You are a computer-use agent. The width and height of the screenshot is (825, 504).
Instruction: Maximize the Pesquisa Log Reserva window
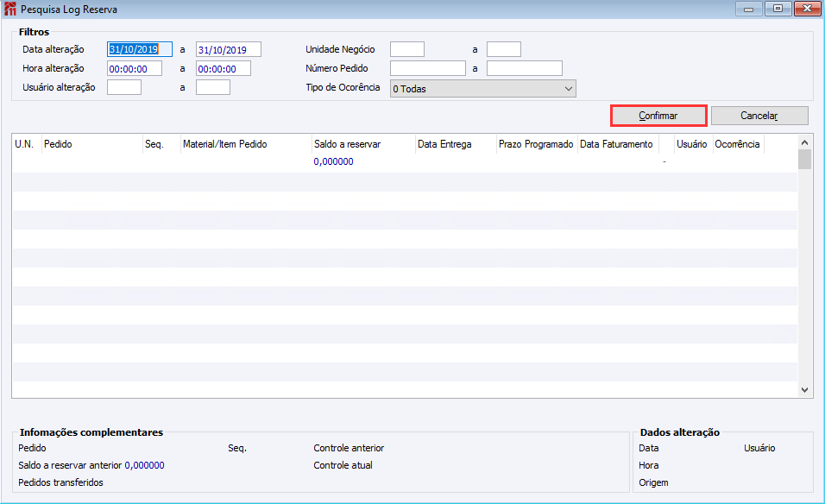pyautogui.click(x=778, y=9)
